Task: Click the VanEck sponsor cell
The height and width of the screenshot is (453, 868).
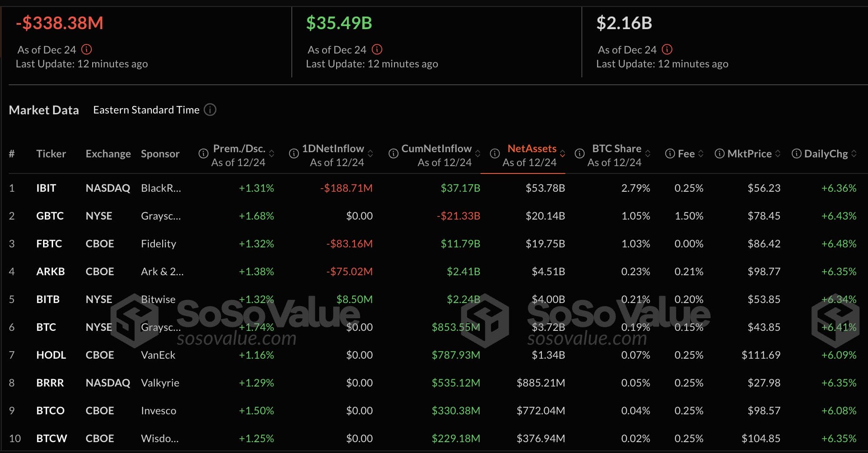Action: click(x=158, y=355)
